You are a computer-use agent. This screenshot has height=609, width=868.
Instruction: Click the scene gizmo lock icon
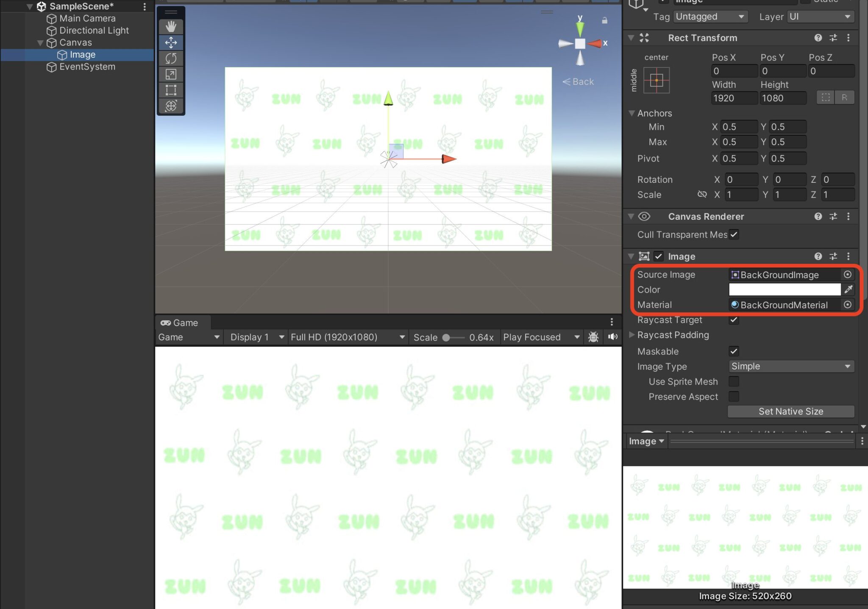coord(604,20)
